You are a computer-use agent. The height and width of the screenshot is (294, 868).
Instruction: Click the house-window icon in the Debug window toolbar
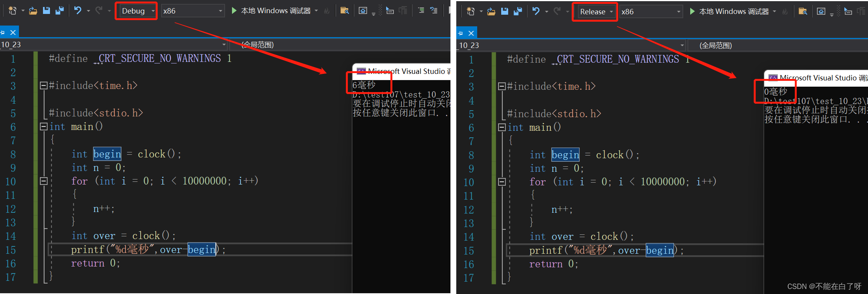(x=363, y=11)
